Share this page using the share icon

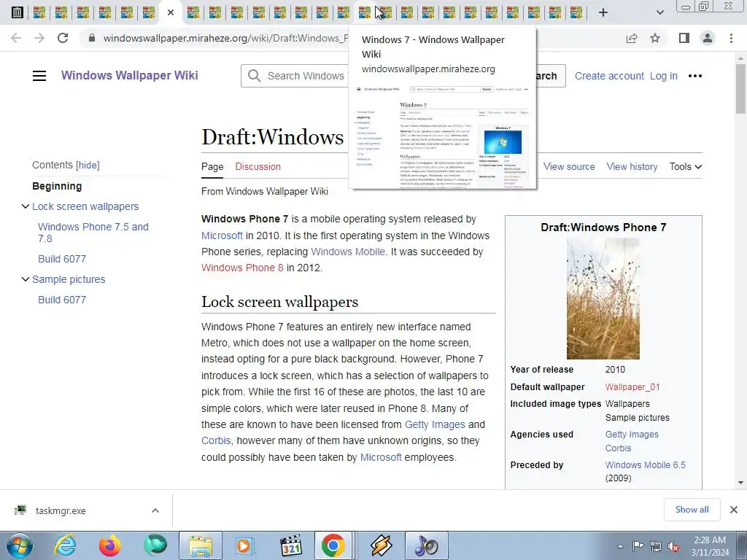632,38
